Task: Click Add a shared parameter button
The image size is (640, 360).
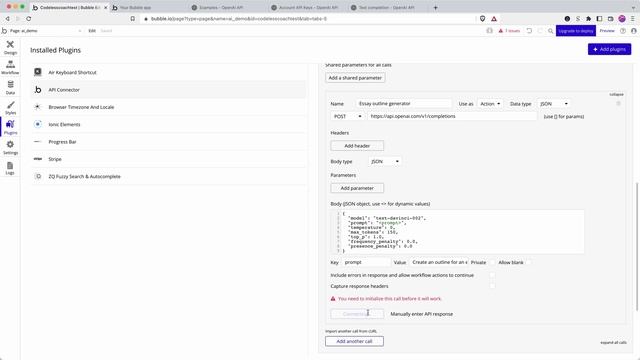Action: click(355, 78)
